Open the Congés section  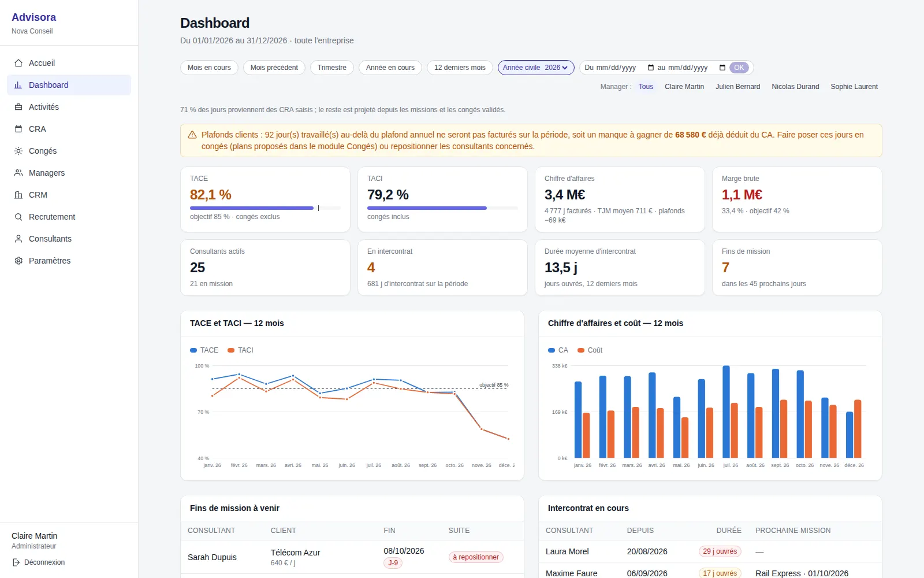(x=69, y=151)
